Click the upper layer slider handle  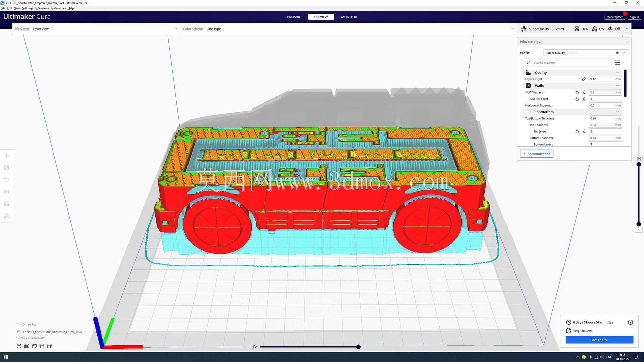tap(639, 164)
